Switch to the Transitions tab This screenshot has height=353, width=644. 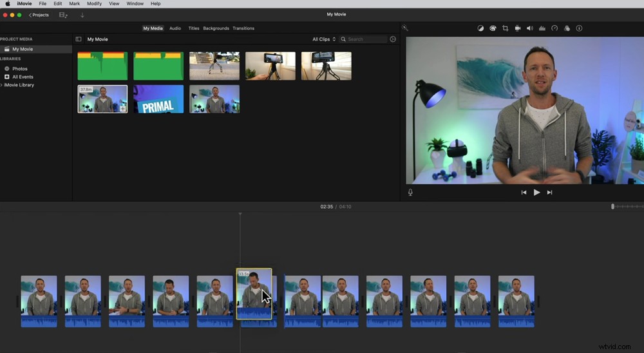243,28
